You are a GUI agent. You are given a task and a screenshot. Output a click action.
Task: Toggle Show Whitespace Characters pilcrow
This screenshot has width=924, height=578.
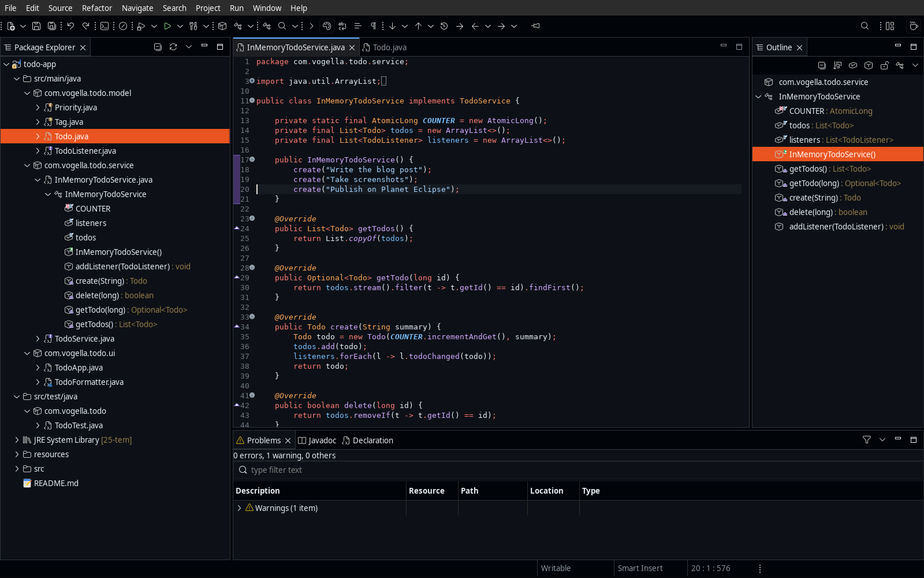point(374,26)
